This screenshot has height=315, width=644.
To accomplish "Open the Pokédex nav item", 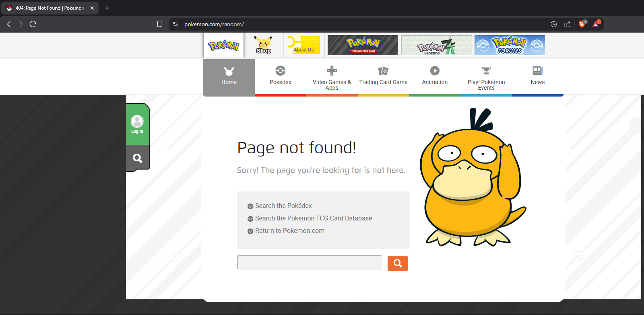I will (281, 77).
